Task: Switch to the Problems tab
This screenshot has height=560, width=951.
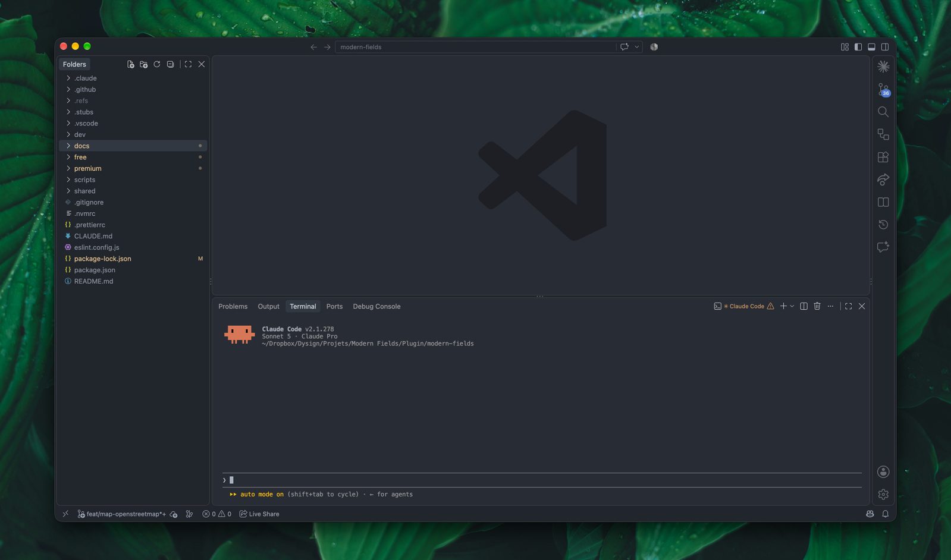Action: pos(233,306)
